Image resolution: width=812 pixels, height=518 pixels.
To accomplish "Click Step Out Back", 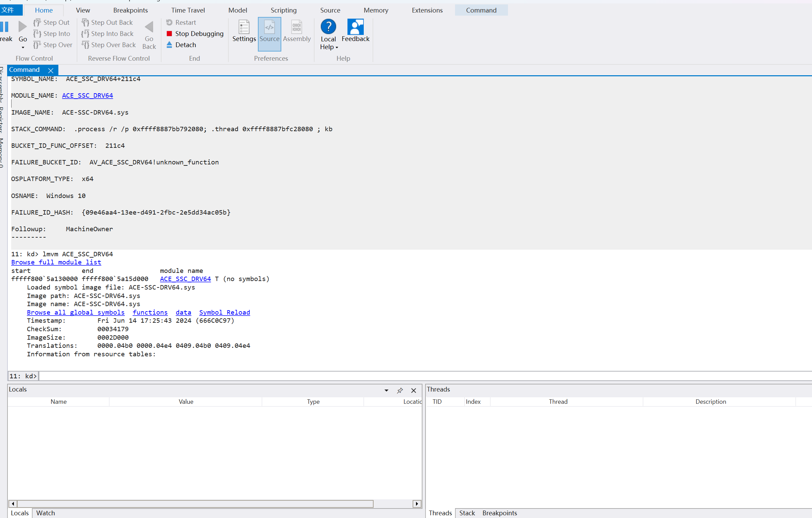I will click(107, 22).
